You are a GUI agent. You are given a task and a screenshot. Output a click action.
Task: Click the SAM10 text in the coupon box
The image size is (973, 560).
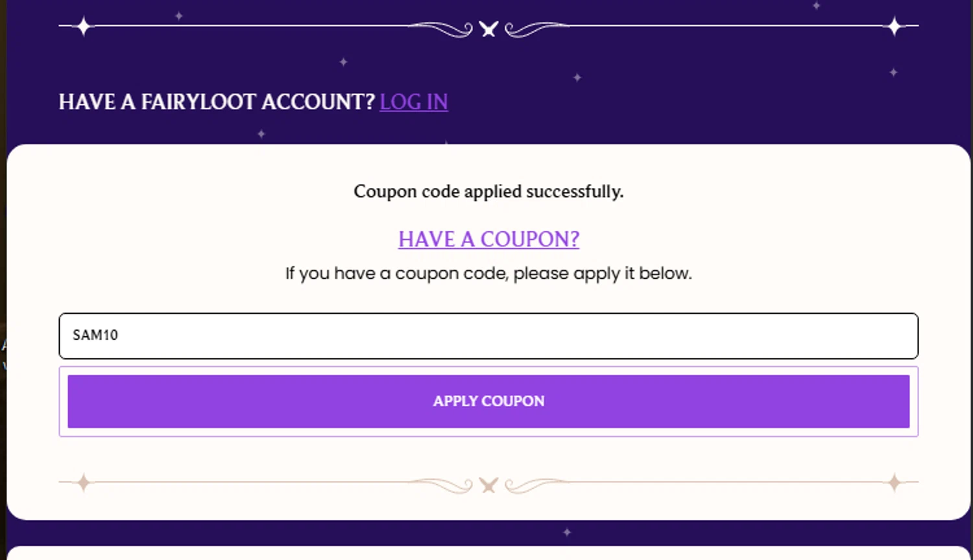(95, 335)
